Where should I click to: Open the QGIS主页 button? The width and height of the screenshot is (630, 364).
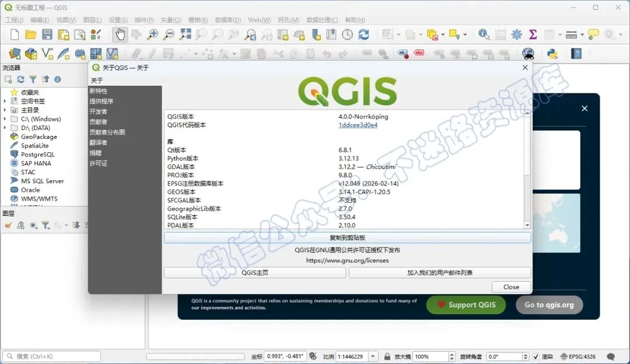(x=255, y=273)
